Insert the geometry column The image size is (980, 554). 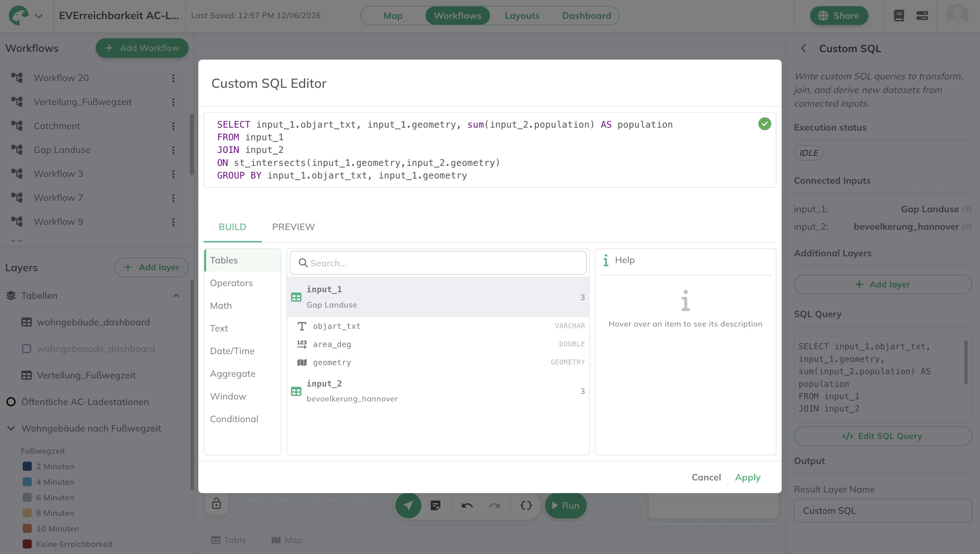click(438, 363)
